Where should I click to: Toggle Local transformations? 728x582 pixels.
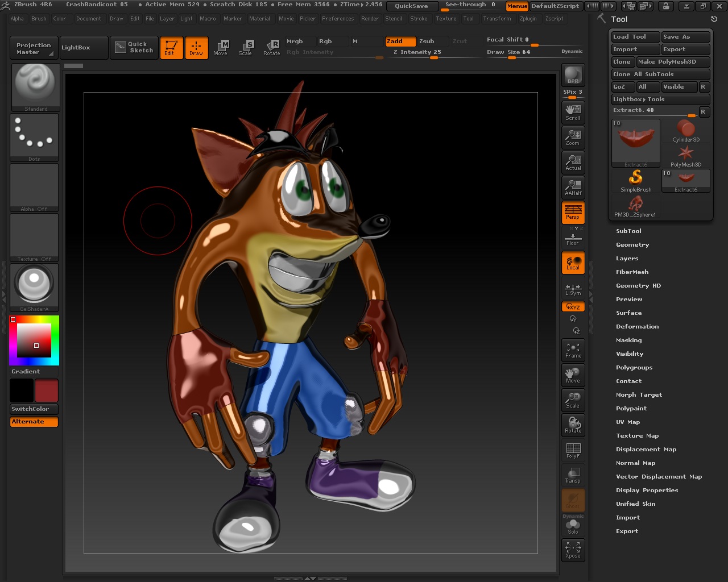pos(573,262)
